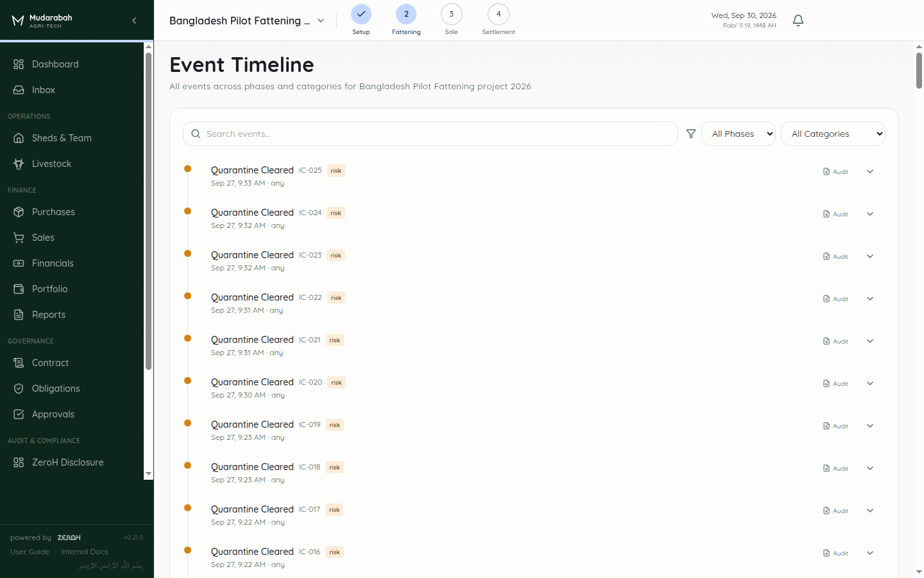Expand the IC-023 event details

[870, 256]
